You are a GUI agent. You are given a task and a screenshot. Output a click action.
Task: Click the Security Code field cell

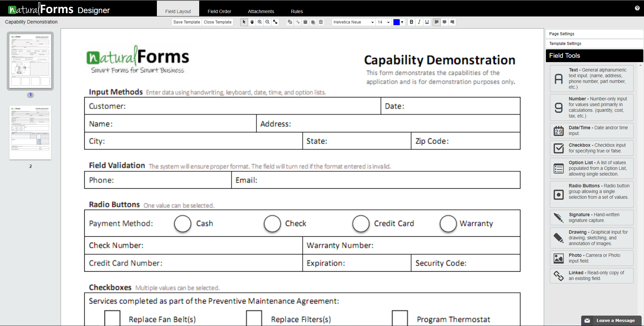tap(466, 263)
